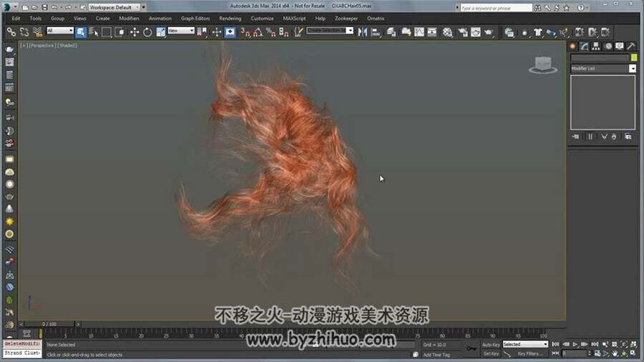Screen dimensions: 644x362
Task: Open the Selected key mode dropdown
Action: pyautogui.click(x=525, y=344)
